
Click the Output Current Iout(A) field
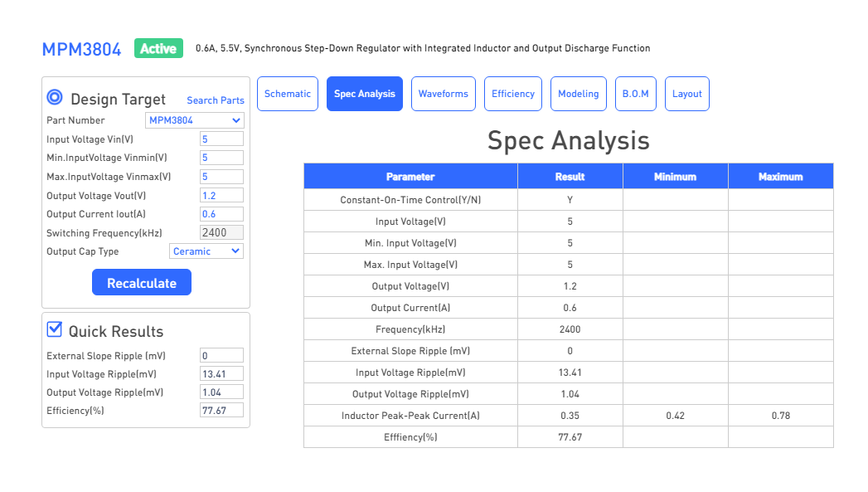221,214
